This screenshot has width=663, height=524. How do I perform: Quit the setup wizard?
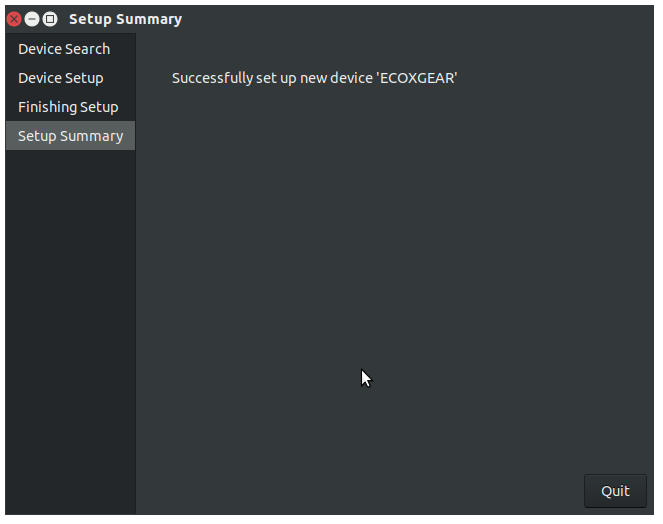click(615, 491)
